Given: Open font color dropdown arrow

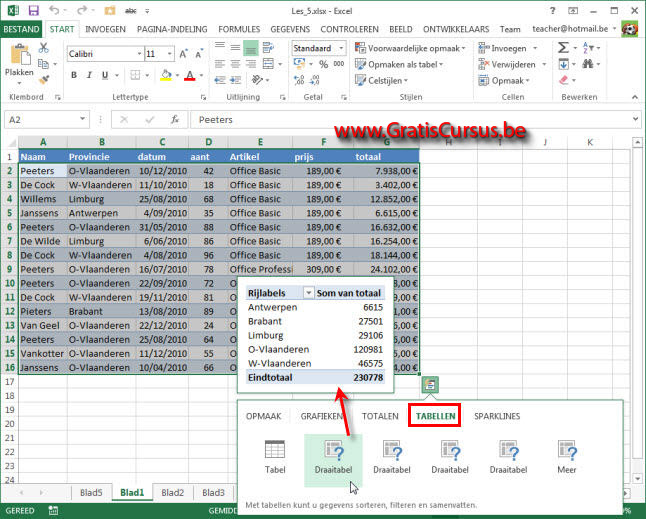Looking at the screenshot, I should tap(201, 75).
